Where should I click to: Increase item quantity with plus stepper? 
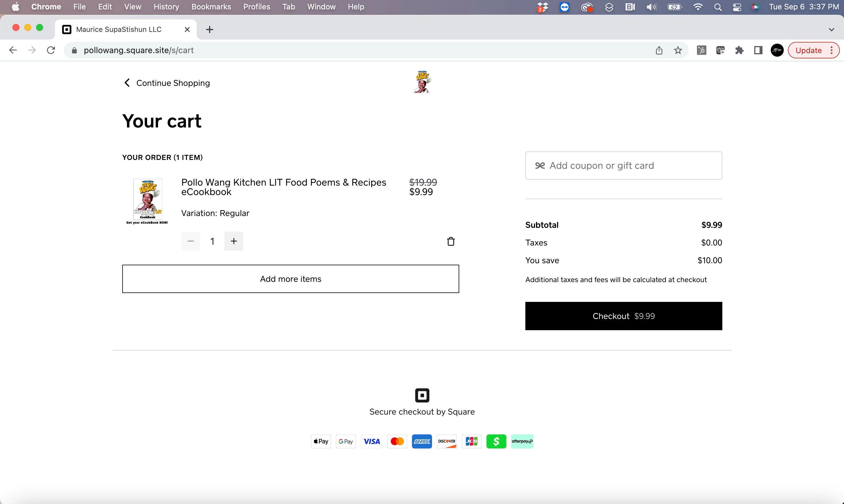click(234, 240)
